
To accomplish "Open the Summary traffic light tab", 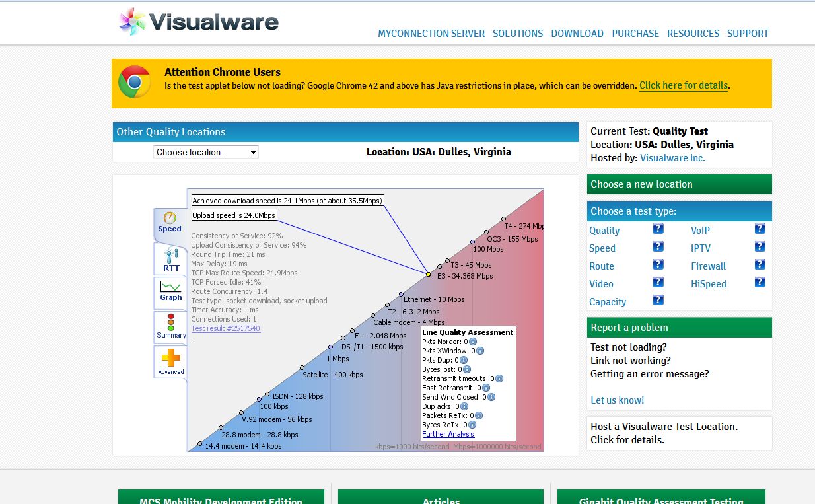I will click(x=171, y=326).
